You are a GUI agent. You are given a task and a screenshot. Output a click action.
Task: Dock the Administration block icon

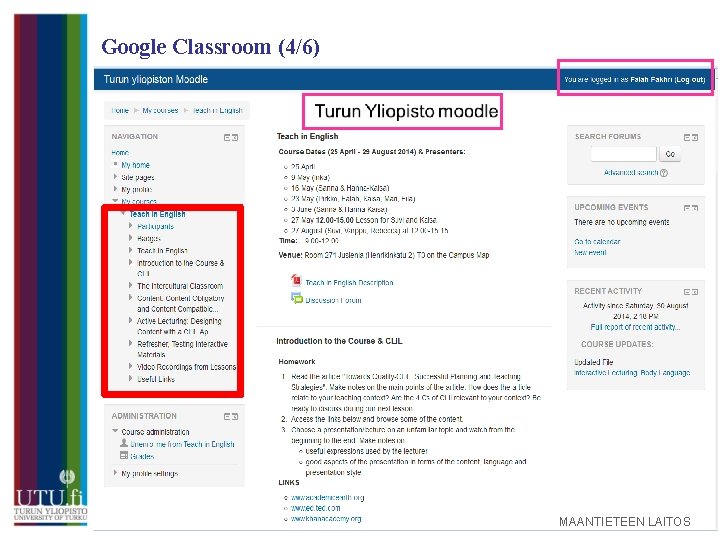[x=235, y=416]
